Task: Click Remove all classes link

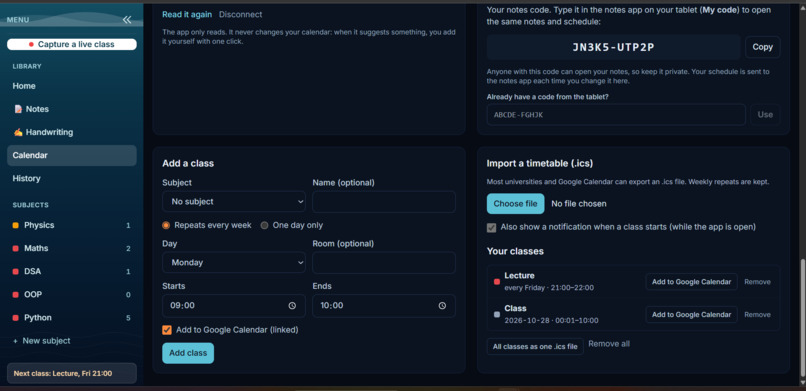Action: coord(609,344)
